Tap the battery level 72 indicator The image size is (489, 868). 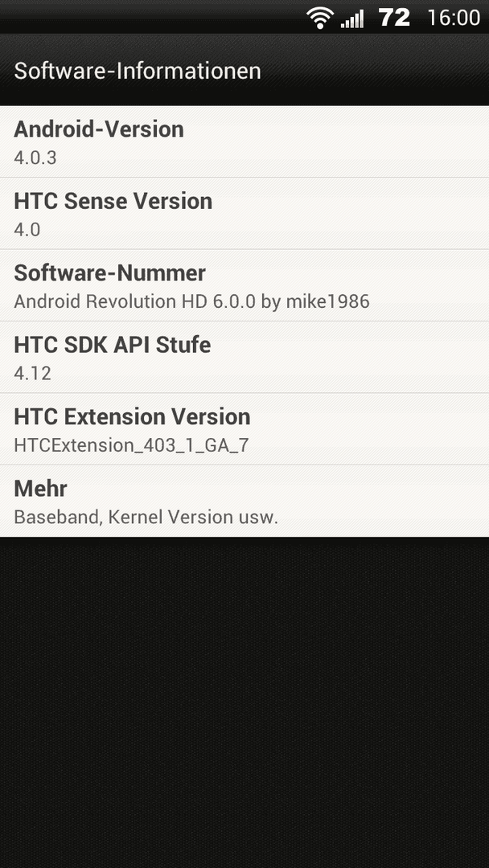click(394, 18)
